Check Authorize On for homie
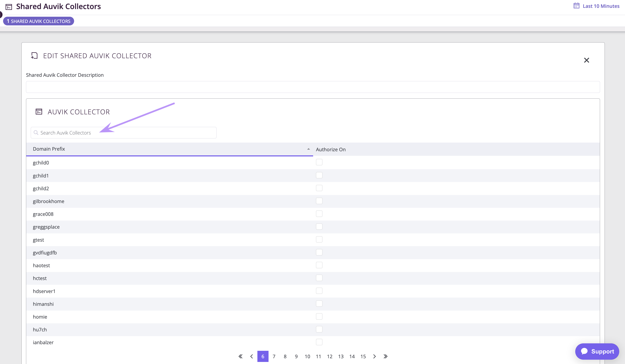This screenshot has height=364, width=625. [x=319, y=316]
